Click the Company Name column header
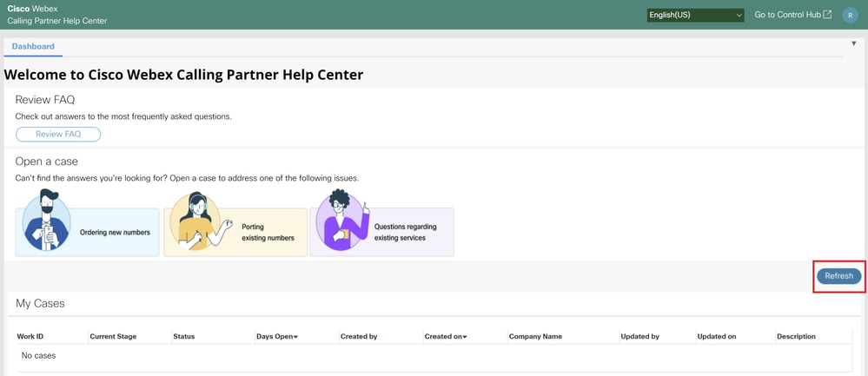 tap(535, 336)
